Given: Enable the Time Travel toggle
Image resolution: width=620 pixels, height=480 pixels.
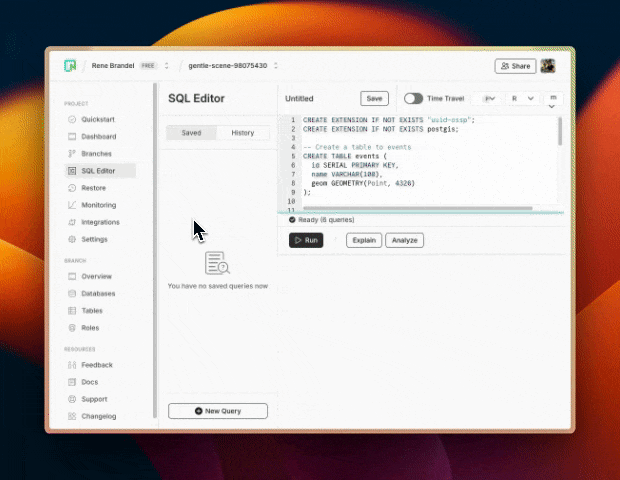Looking at the screenshot, I should [413, 99].
